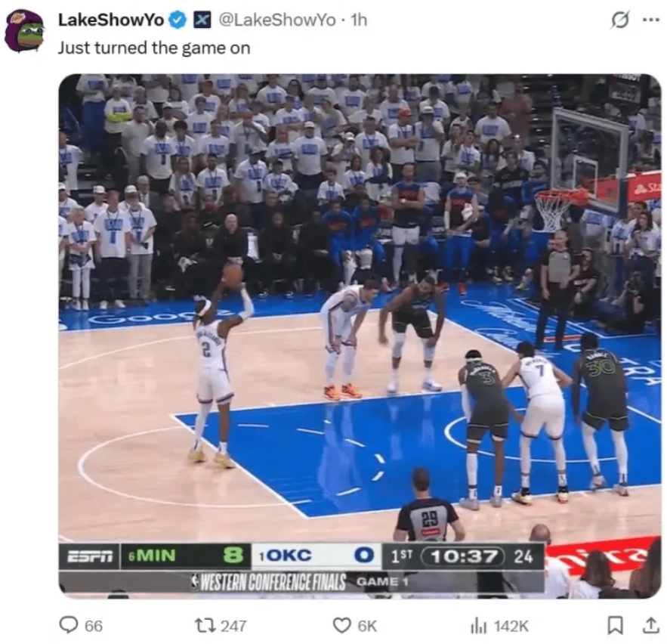Screen dimensions: 667x644
Task: Open the basketball game image
Action: pos(360,336)
